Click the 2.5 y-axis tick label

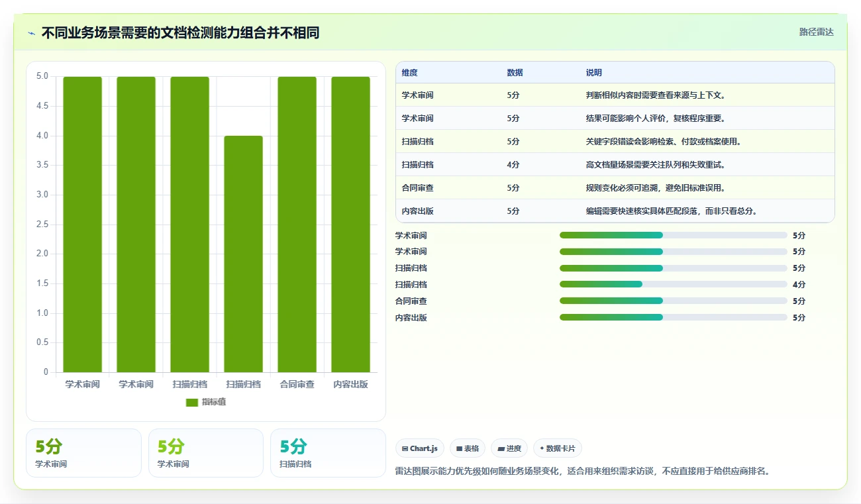click(x=42, y=225)
